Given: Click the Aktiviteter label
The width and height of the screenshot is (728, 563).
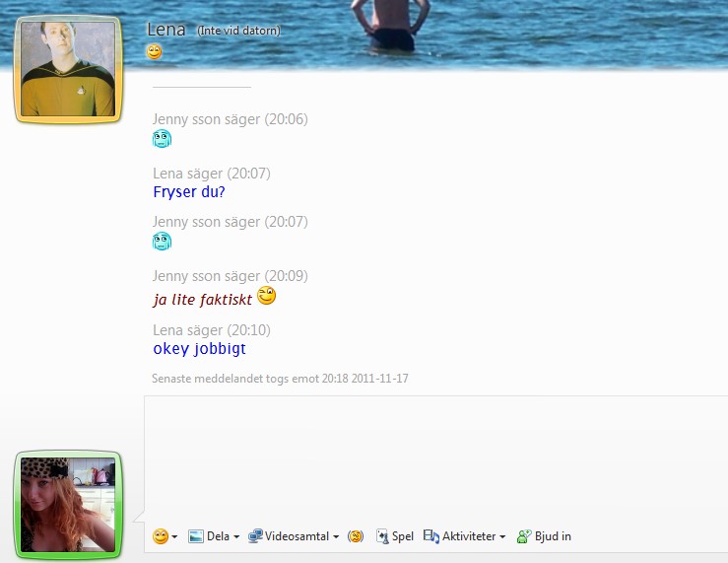Looking at the screenshot, I should click(x=469, y=536).
